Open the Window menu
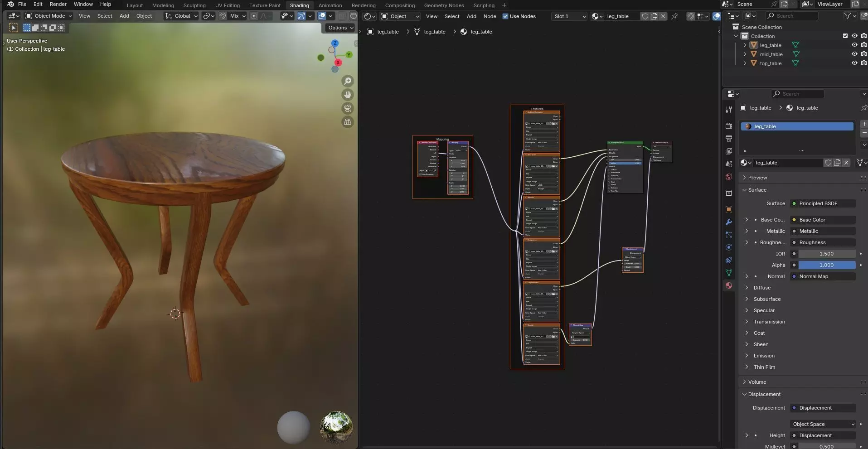This screenshot has height=449, width=868. pyautogui.click(x=83, y=4)
